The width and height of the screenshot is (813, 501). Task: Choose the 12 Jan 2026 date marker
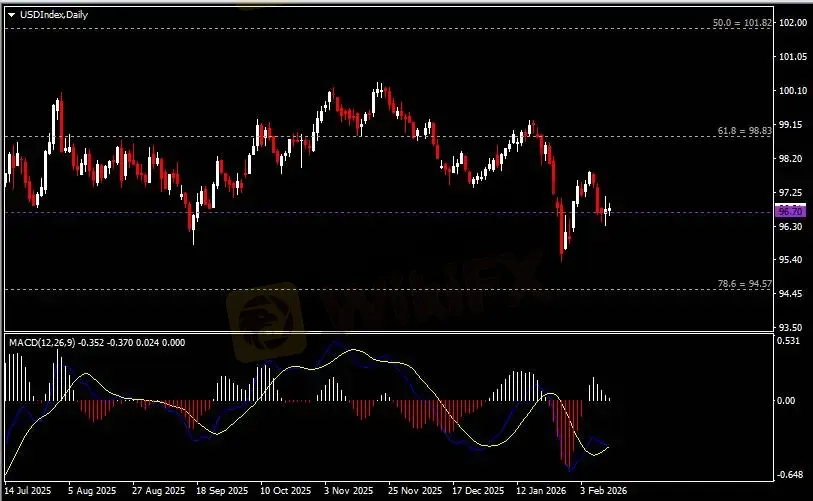540,491
